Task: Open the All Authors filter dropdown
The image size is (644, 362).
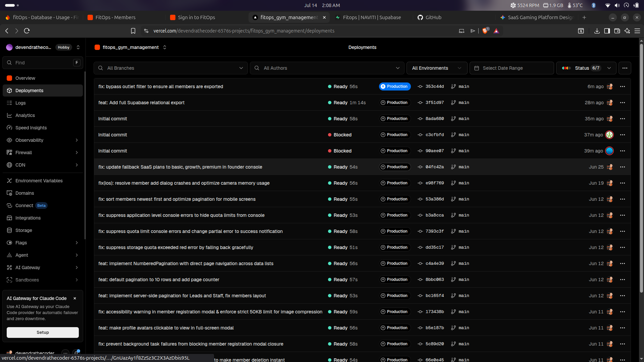Action: click(x=327, y=68)
